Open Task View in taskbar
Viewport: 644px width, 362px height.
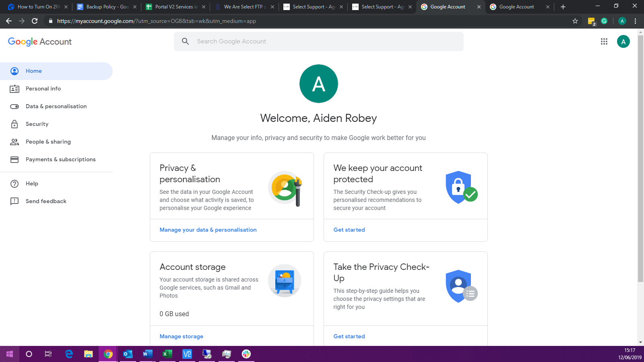48,354
